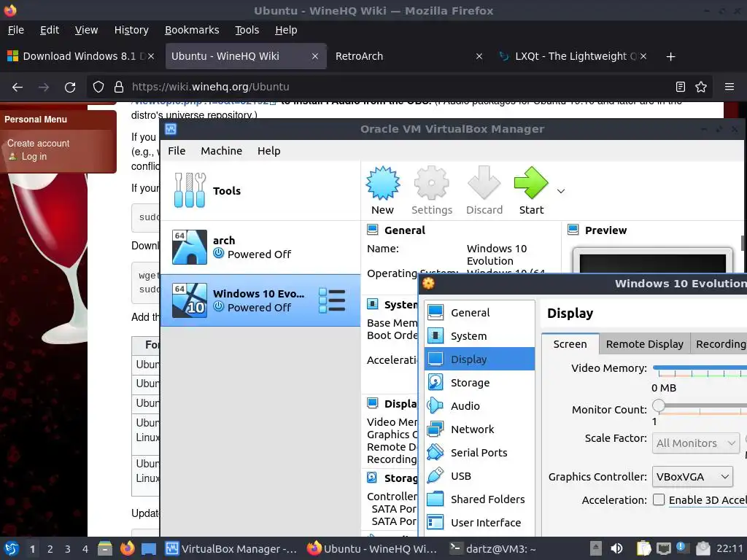747x560 pixels.
Task: Open the Scale Factor All Monitors dropdown
Action: coord(695,443)
